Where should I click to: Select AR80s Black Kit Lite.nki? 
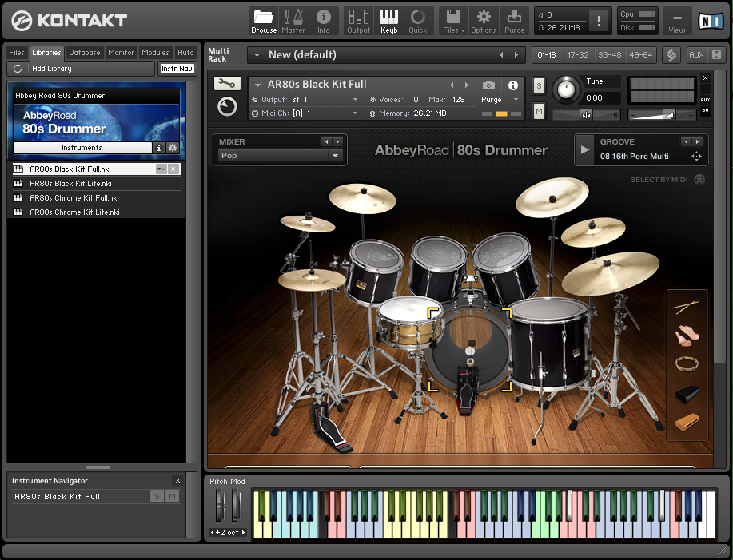pyautogui.click(x=97, y=184)
